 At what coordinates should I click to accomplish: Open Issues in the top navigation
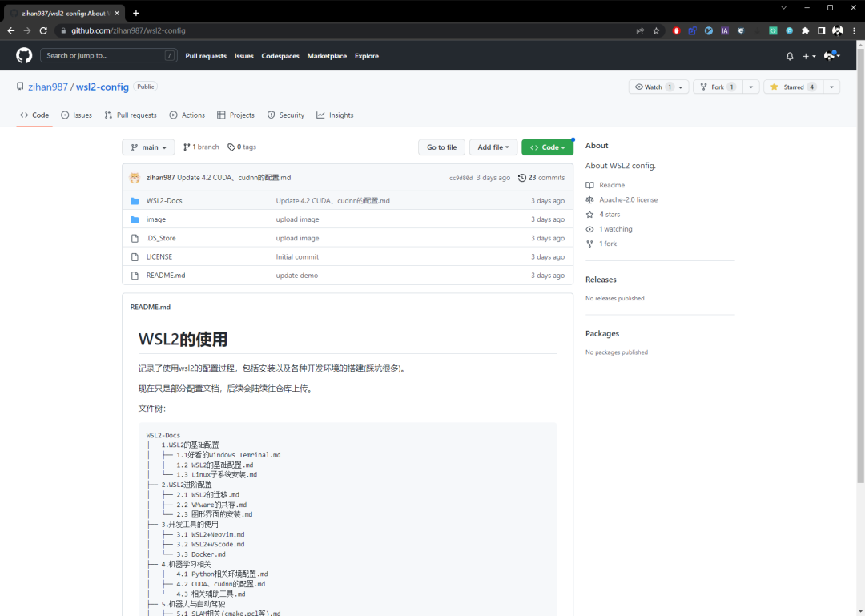coord(243,56)
